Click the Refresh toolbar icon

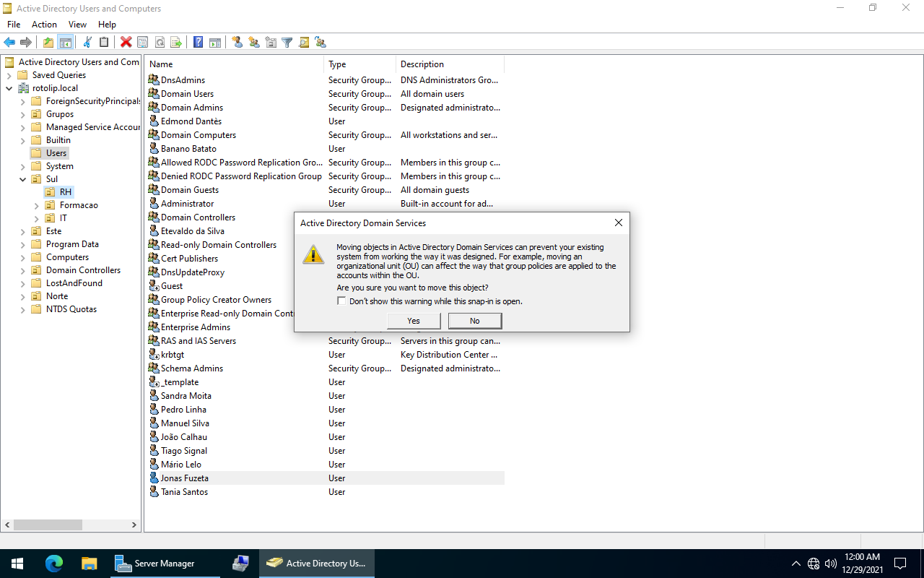(x=160, y=43)
